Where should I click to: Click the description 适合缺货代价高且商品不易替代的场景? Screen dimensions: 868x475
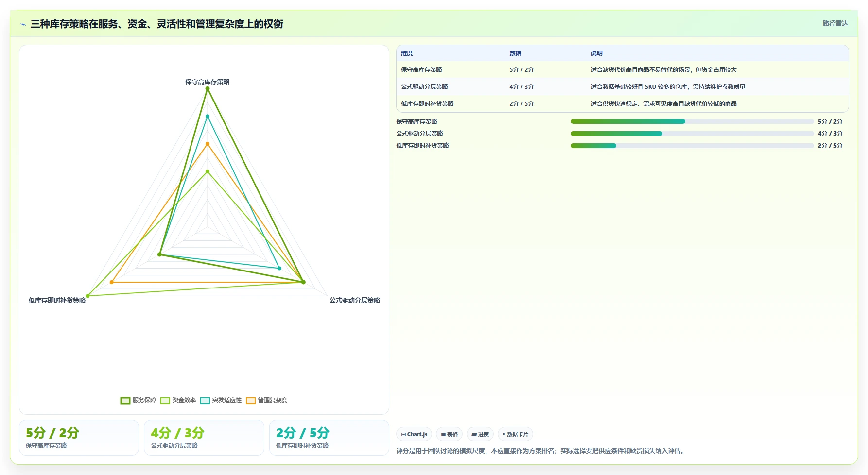663,70
